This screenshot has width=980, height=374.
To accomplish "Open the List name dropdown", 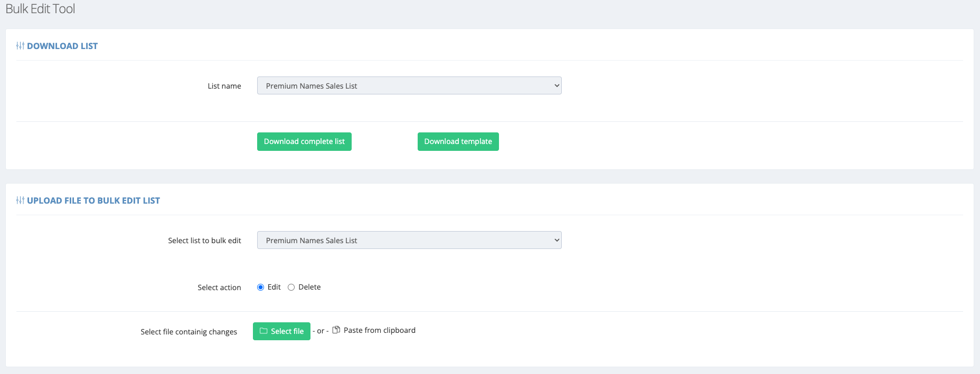I will (409, 85).
